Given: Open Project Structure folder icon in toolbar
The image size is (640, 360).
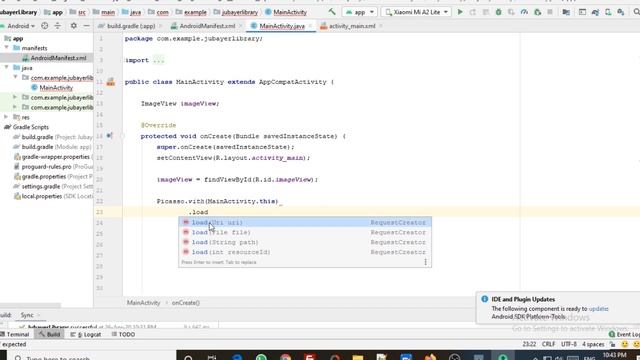Looking at the screenshot, I should pos(566,12).
